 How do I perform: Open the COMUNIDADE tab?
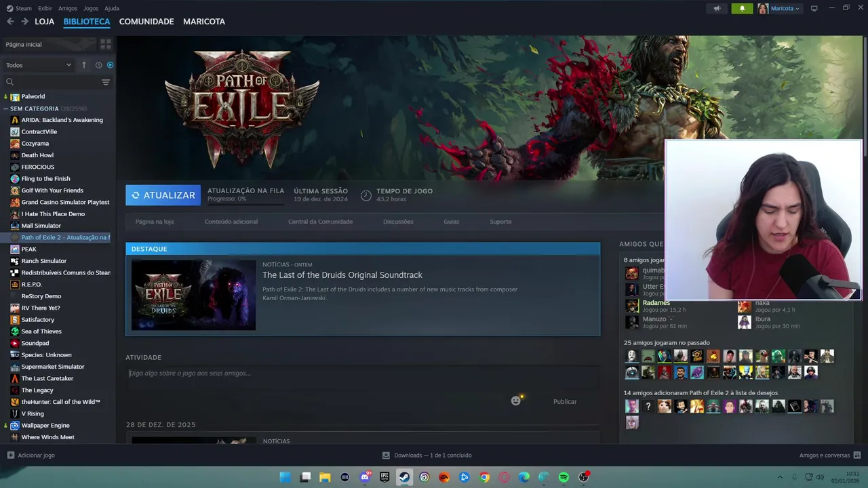click(146, 22)
